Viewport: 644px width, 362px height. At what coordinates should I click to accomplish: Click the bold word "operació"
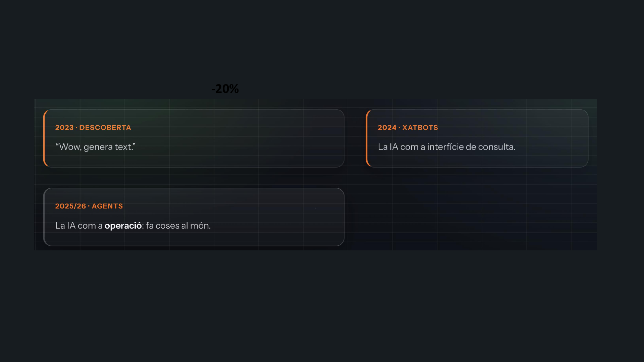(x=123, y=226)
